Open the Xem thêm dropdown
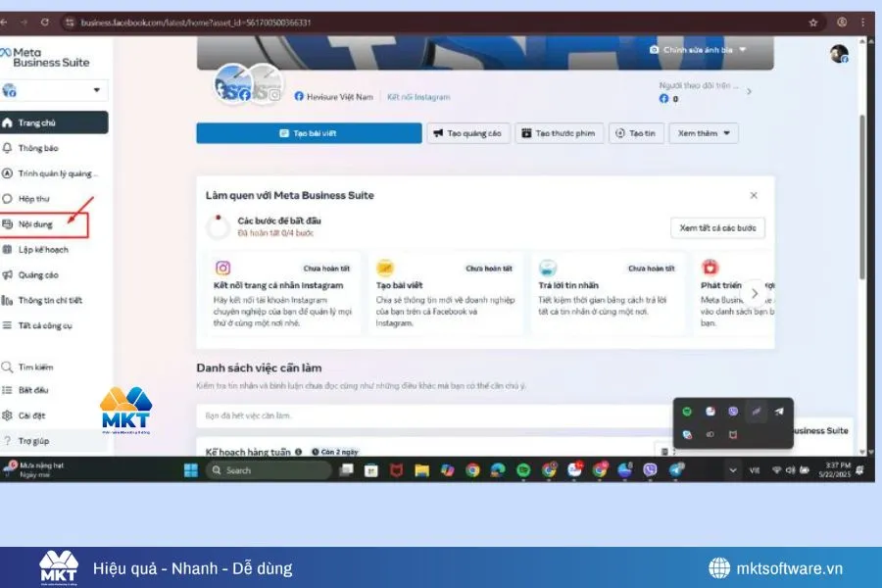The height and width of the screenshot is (588, 882). click(x=703, y=133)
